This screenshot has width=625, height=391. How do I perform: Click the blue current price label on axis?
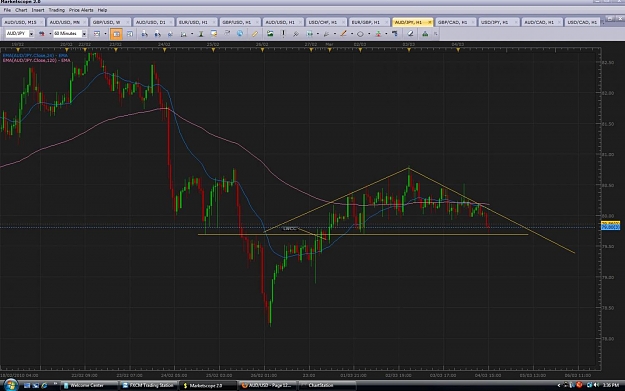[610, 227]
